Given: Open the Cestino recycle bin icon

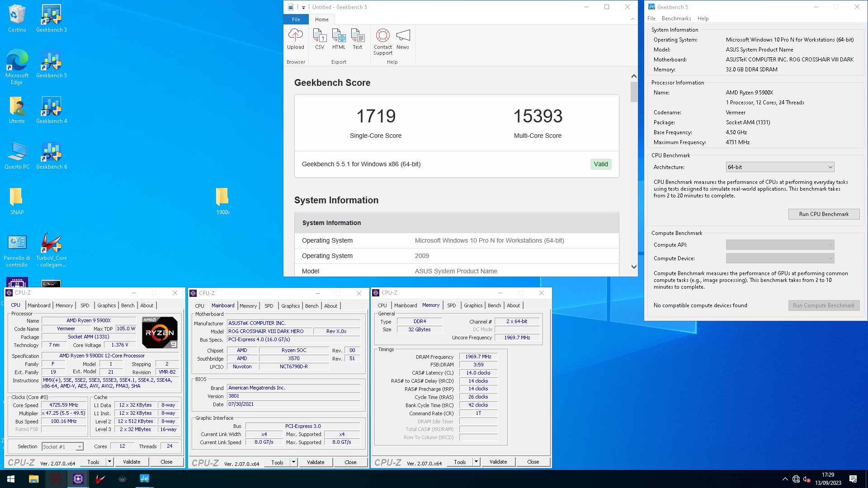Looking at the screenshot, I should (17, 19).
